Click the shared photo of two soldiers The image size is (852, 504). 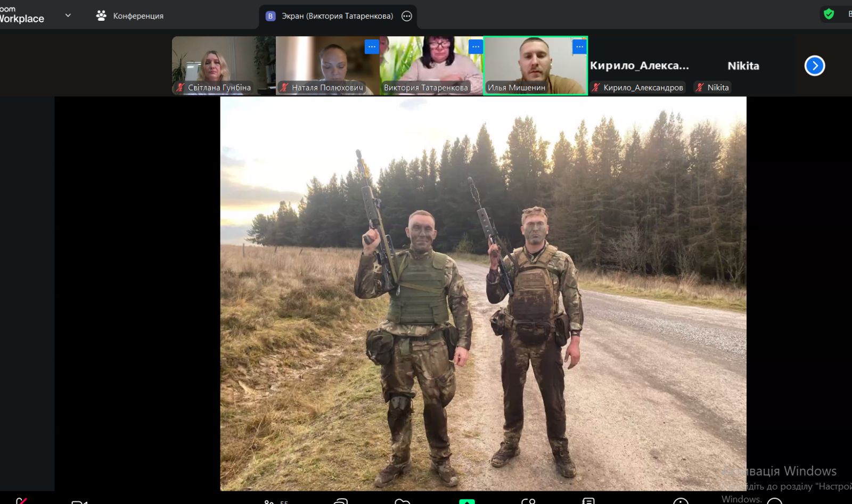click(x=483, y=293)
